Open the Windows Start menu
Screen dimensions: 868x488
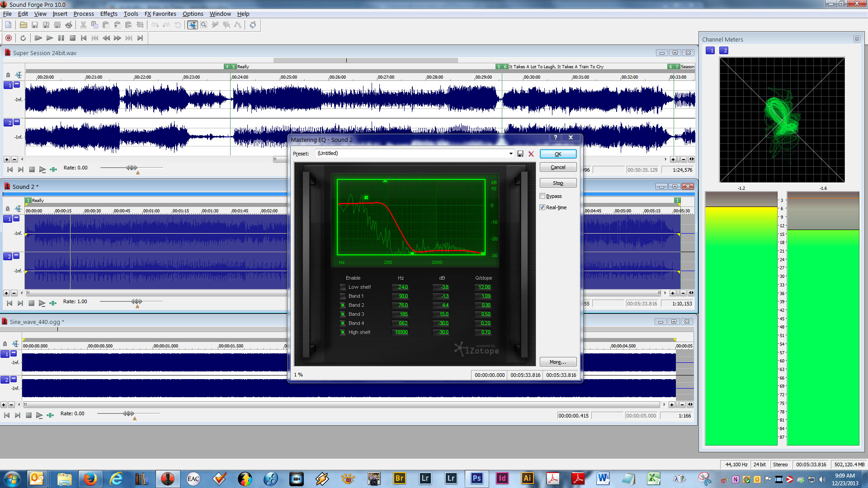click(x=12, y=479)
